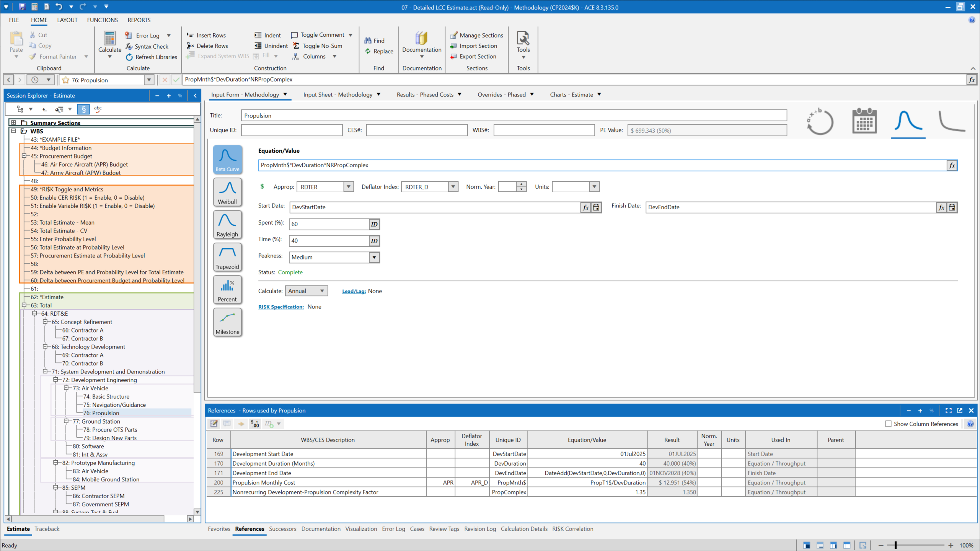Toggle the abc spell check button
The height and width of the screenshot is (551, 980).
pyautogui.click(x=98, y=109)
